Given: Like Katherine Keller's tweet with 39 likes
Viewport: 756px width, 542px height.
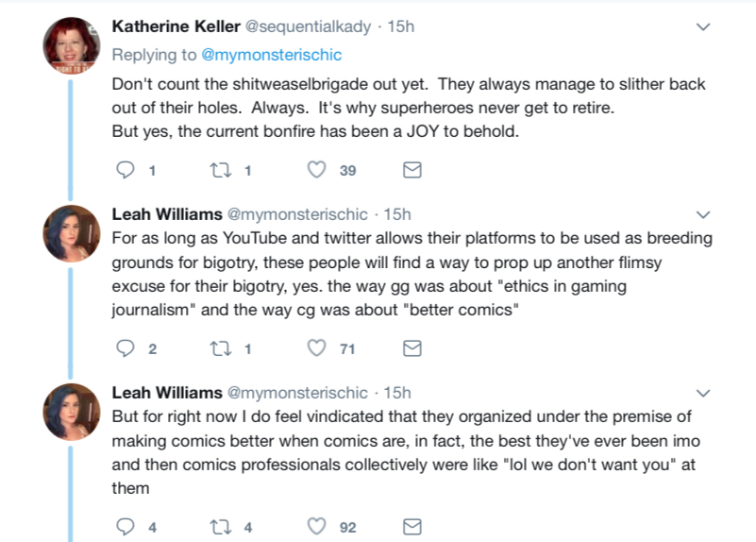Looking at the screenshot, I should pyautogui.click(x=317, y=170).
